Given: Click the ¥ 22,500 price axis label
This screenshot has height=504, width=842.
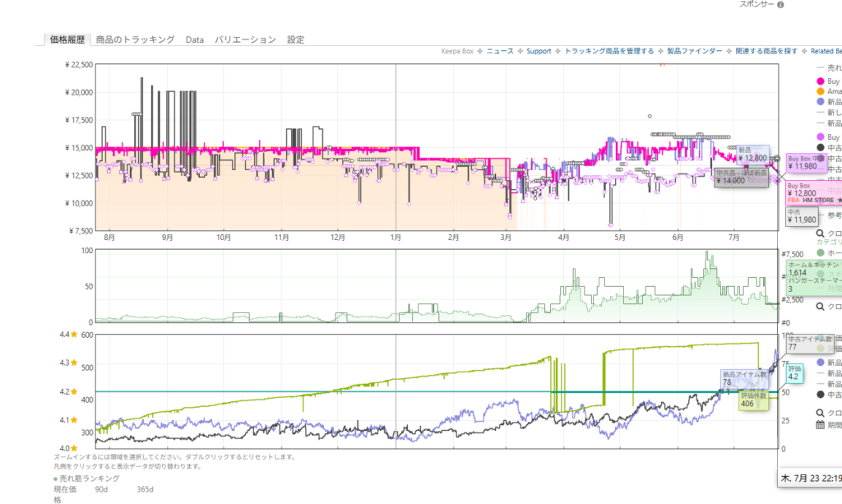Looking at the screenshot, I should click(x=78, y=64).
